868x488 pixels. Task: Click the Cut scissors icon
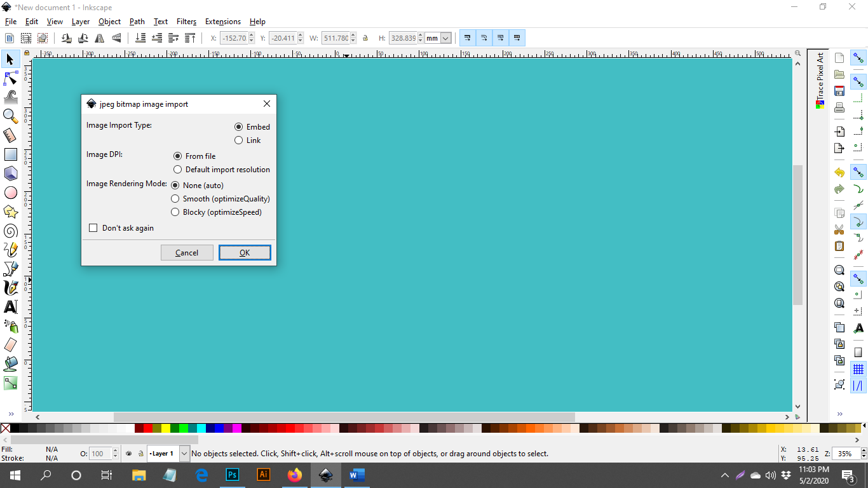[839, 229]
